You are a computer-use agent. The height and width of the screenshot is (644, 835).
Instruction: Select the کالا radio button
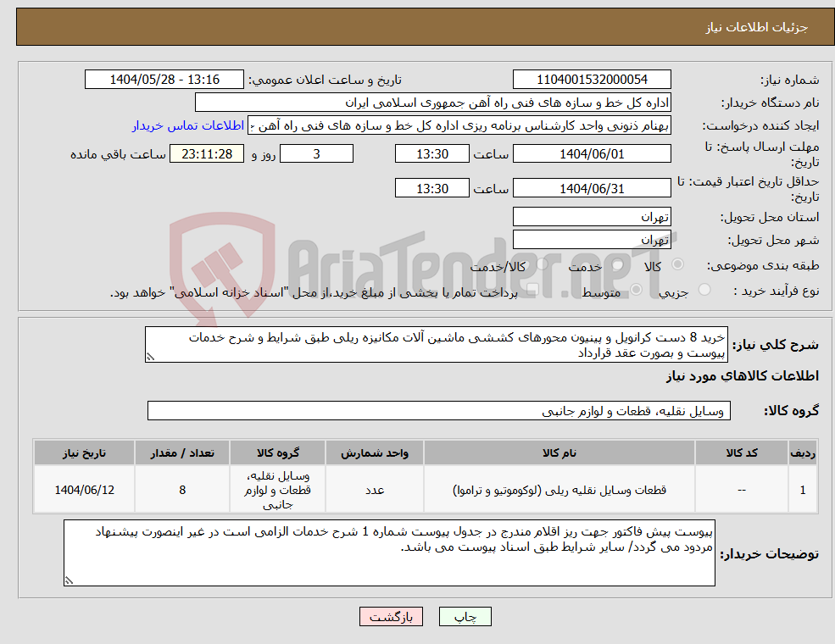(678, 264)
